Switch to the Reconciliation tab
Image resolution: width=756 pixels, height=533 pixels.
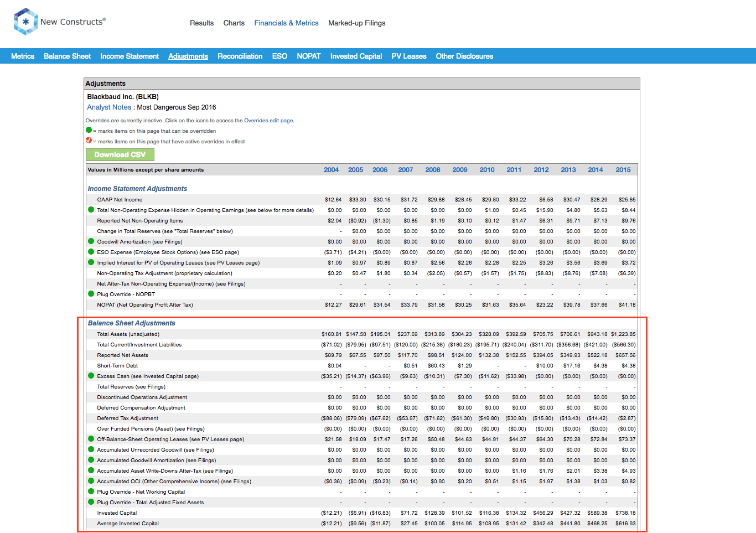point(240,56)
